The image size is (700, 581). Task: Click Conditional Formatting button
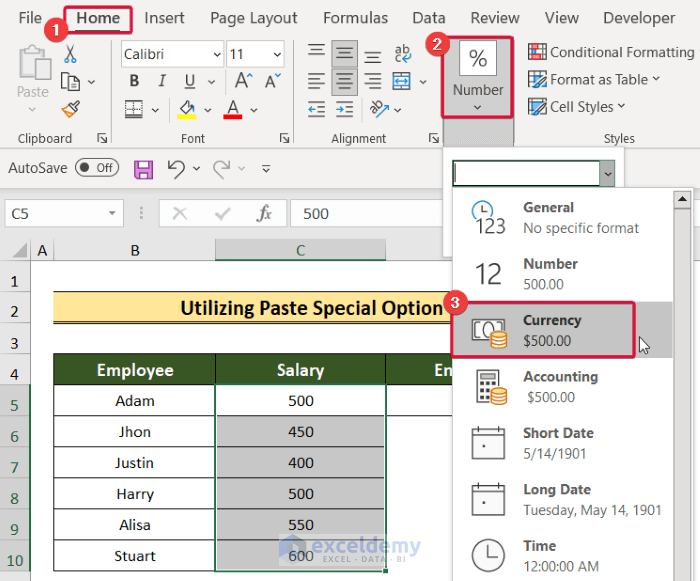[x=610, y=52]
